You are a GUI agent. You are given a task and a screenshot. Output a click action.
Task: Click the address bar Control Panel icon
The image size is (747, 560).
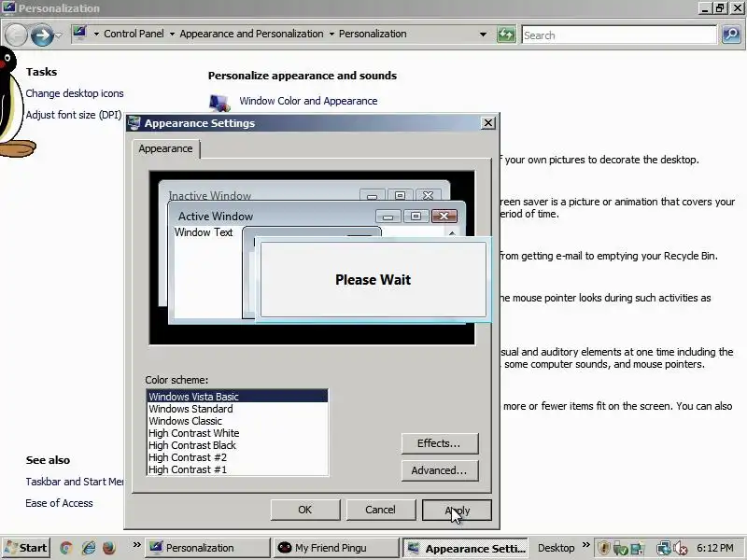point(80,34)
